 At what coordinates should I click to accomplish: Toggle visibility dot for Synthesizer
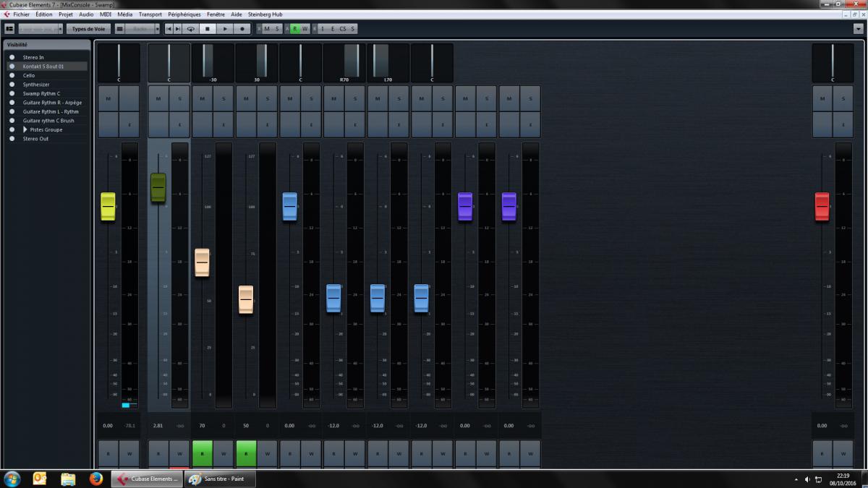12,85
